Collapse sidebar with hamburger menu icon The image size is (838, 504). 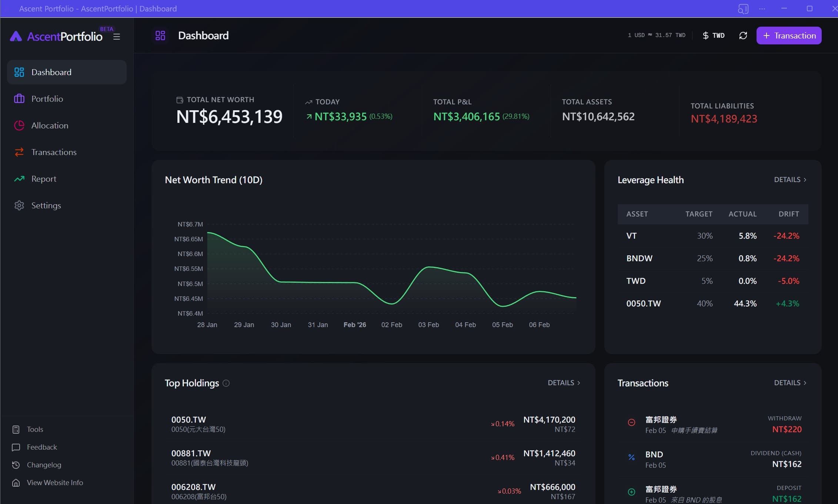tap(117, 37)
